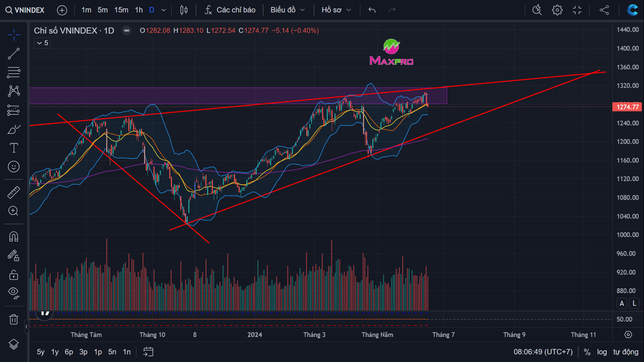Click the 'Chỉ số VNINDEX · 1D' chart title
This screenshot has height=362, width=644.
[x=74, y=31]
